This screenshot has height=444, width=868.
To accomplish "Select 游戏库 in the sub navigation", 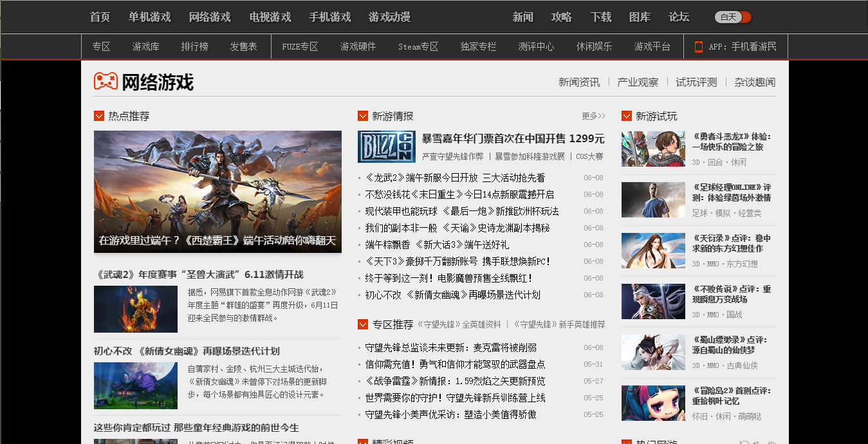I will pyautogui.click(x=146, y=46).
